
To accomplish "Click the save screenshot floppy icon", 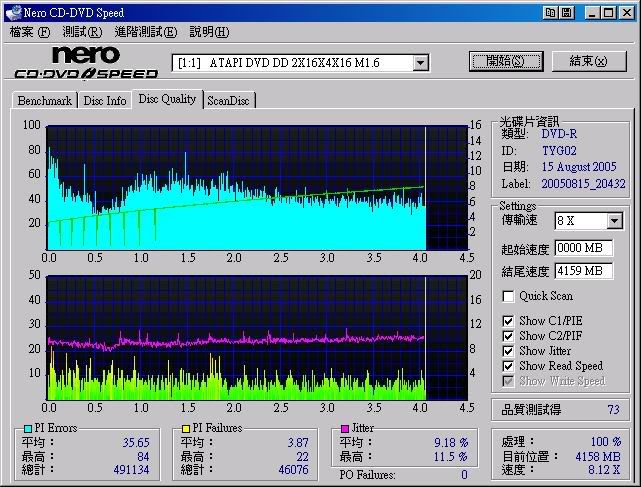I will pyautogui.click(x=566, y=13).
